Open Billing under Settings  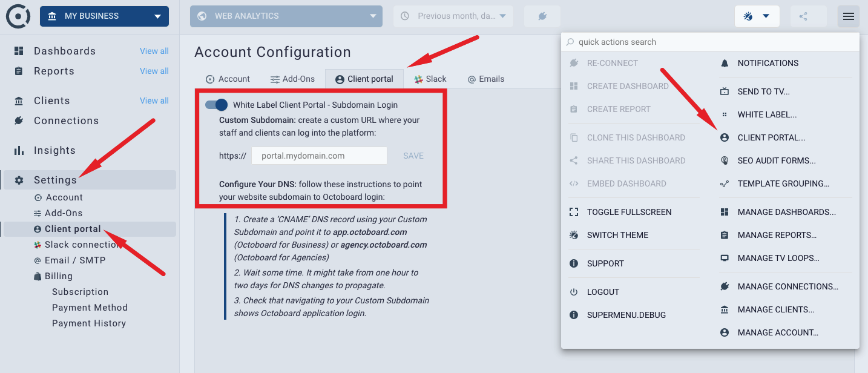(58, 276)
